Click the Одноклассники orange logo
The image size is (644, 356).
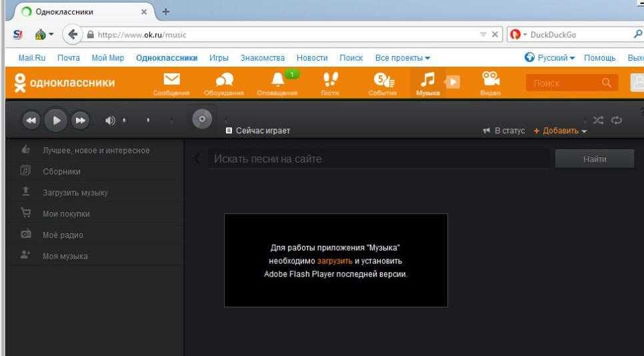point(65,83)
